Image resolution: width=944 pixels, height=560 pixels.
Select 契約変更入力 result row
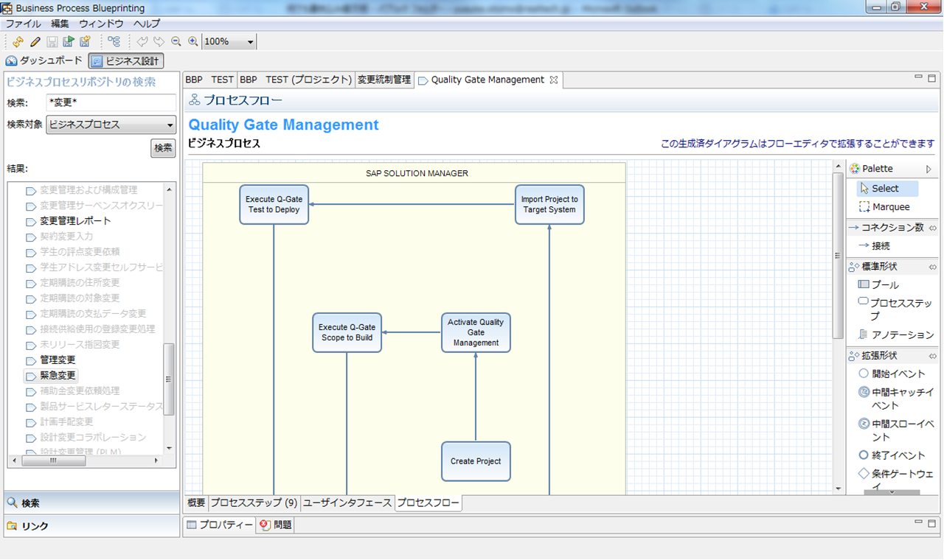[x=66, y=237]
